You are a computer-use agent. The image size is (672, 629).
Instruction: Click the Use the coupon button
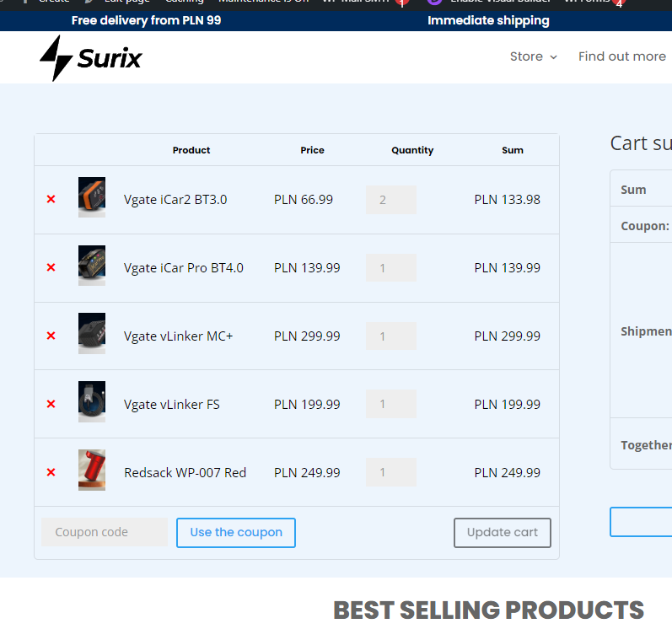tap(236, 533)
